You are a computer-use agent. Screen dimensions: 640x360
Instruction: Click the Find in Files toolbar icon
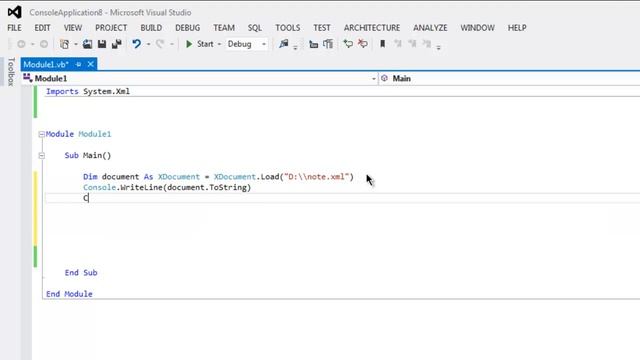click(x=284, y=44)
